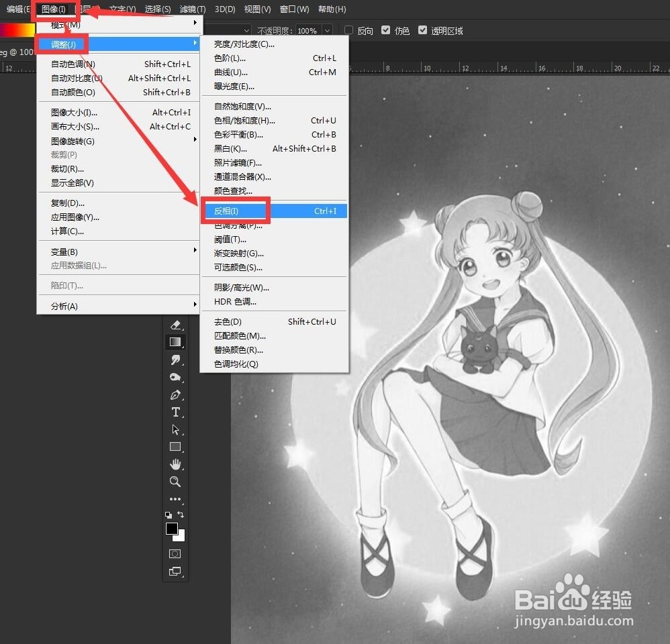This screenshot has height=644, width=670.
Task: Expand the 模式(M) submenu
Action: [118, 24]
